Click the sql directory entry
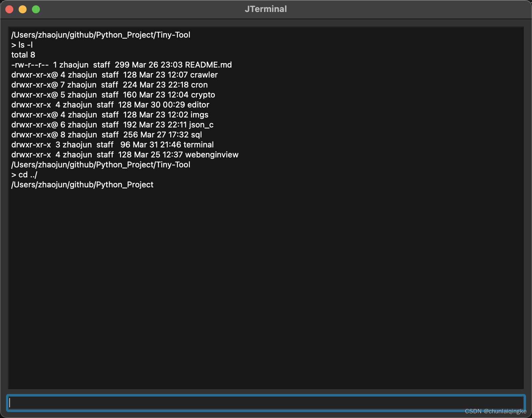 point(106,135)
